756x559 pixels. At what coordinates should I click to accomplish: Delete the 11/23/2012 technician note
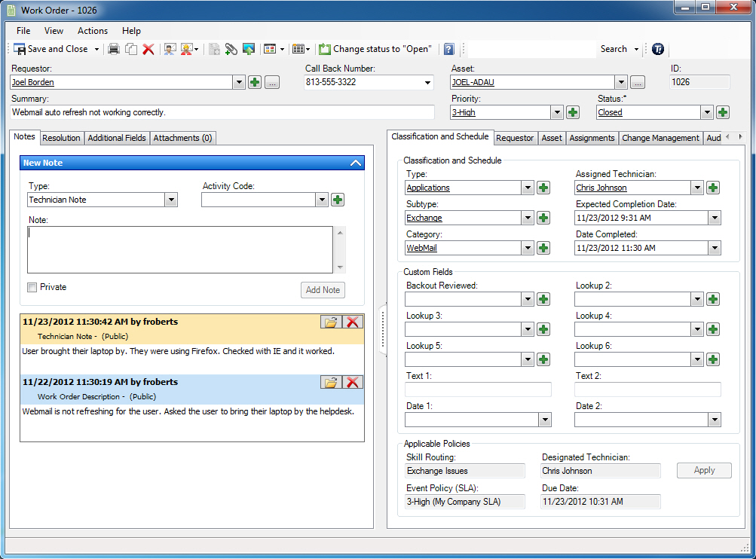(x=353, y=322)
